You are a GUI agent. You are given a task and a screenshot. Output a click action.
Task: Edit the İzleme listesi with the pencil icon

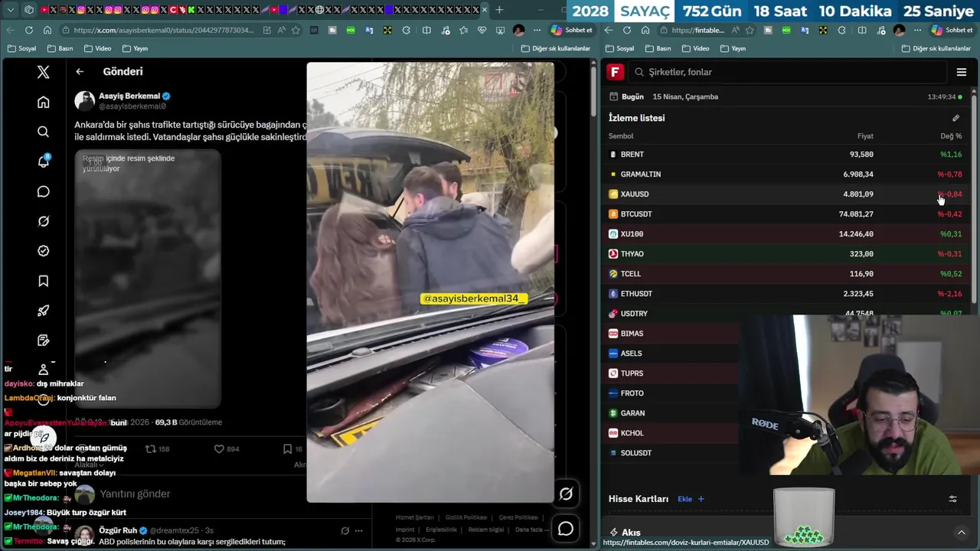click(955, 118)
